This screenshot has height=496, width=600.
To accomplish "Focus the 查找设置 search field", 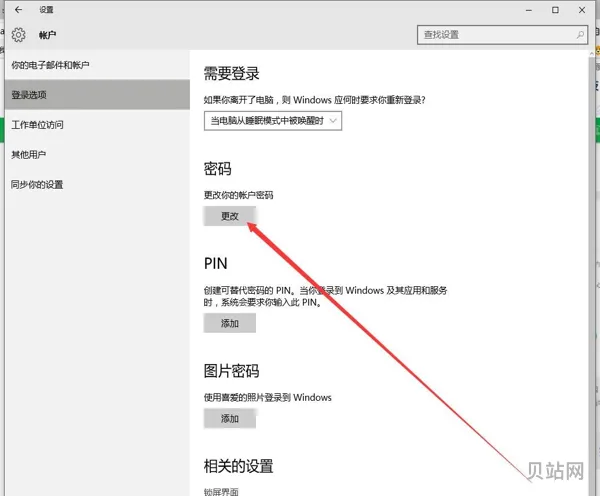I will pyautogui.click(x=502, y=35).
